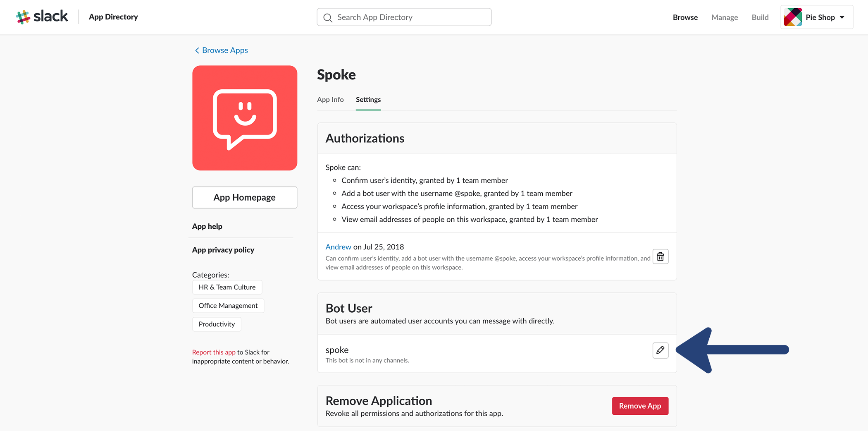Open the App privacy policy

tap(223, 250)
